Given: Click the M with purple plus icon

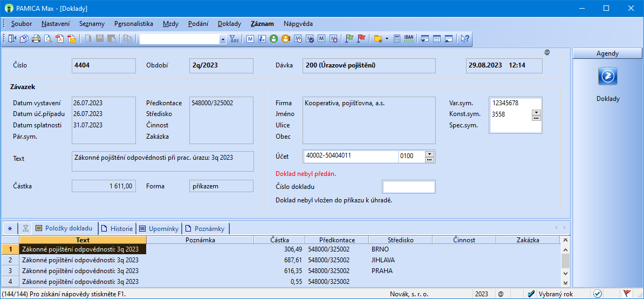Looking at the screenshot, I should coord(334,39).
